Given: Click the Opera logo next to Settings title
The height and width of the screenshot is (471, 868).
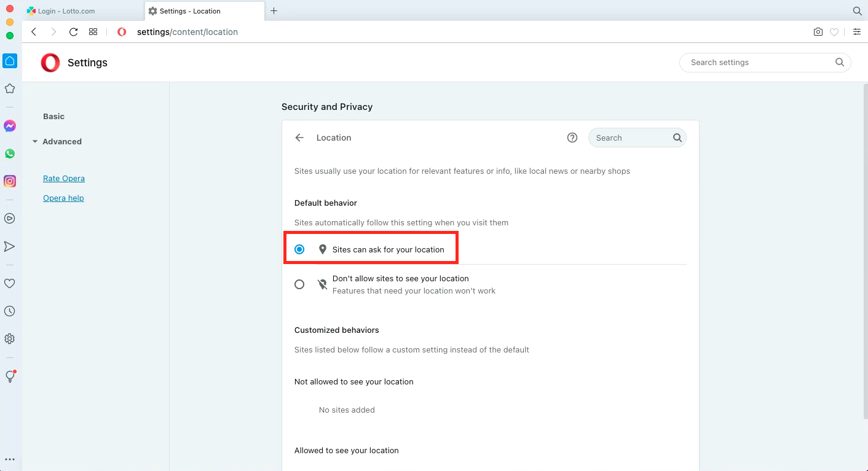Looking at the screenshot, I should pos(50,63).
